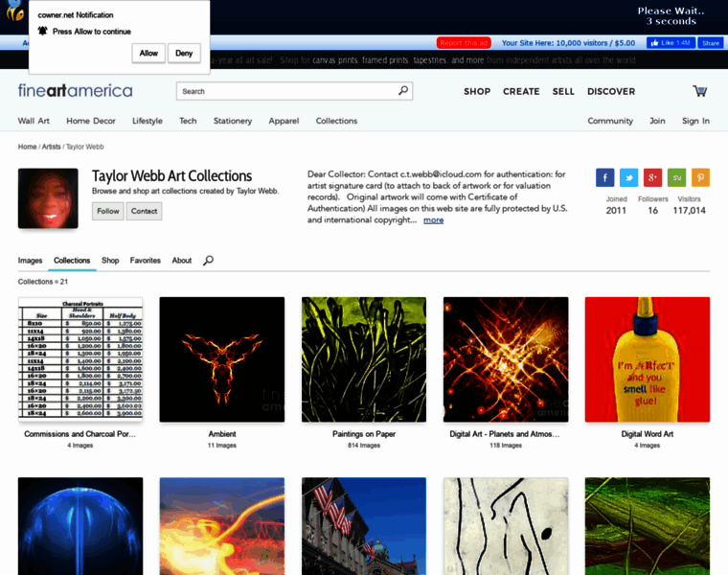Viewport: 728px width, 575px height.
Task: Open the SELL menu
Action: coord(563,91)
